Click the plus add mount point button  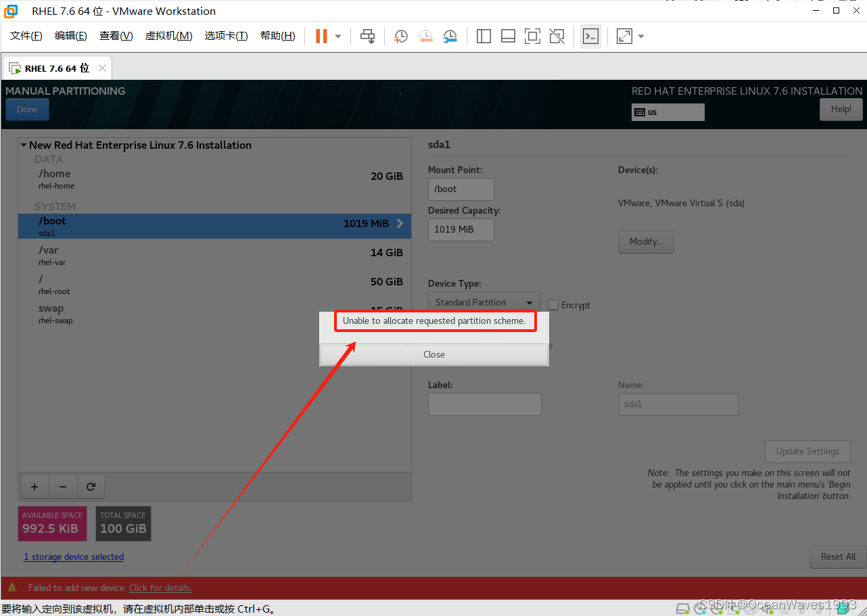34,486
